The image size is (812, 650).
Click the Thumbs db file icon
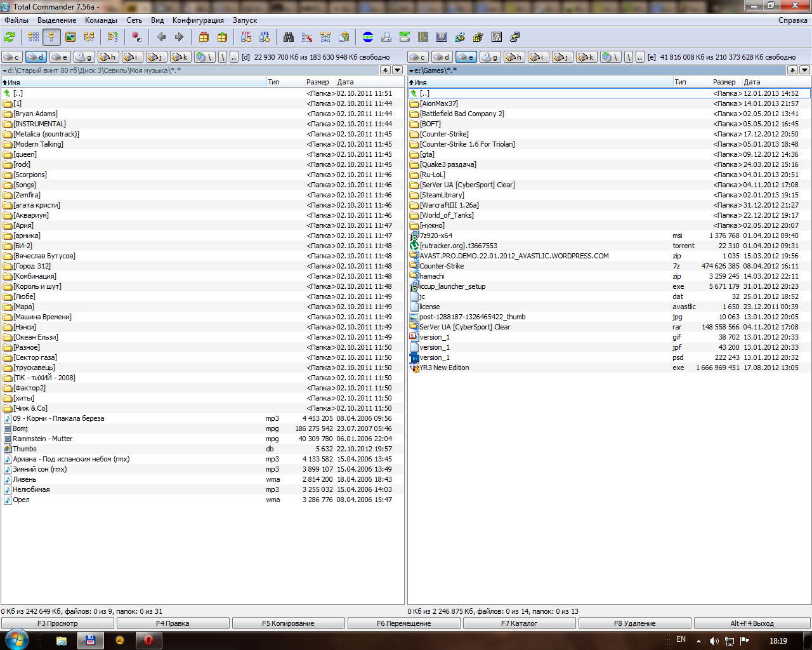(8, 449)
